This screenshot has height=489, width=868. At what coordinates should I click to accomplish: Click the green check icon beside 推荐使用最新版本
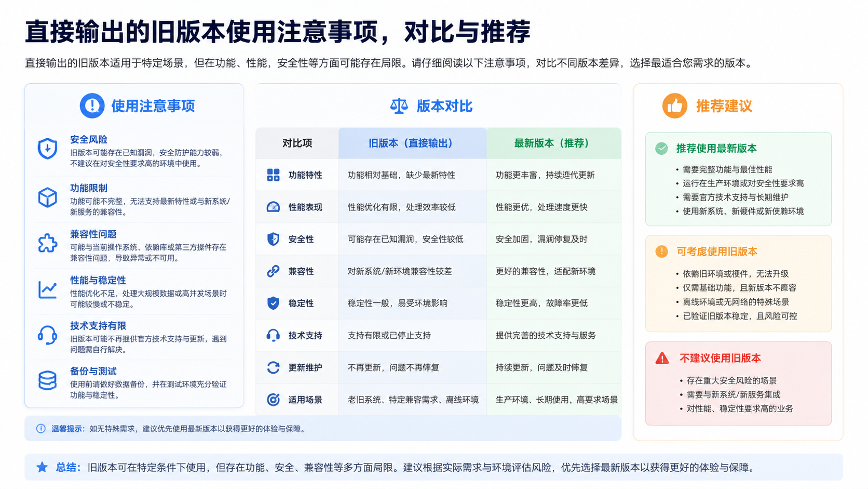[661, 149]
